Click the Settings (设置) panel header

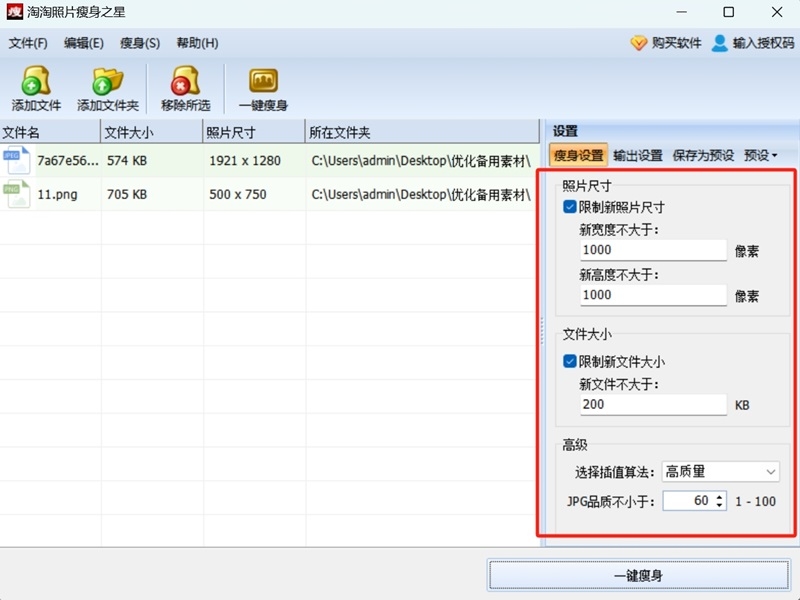coord(565,131)
